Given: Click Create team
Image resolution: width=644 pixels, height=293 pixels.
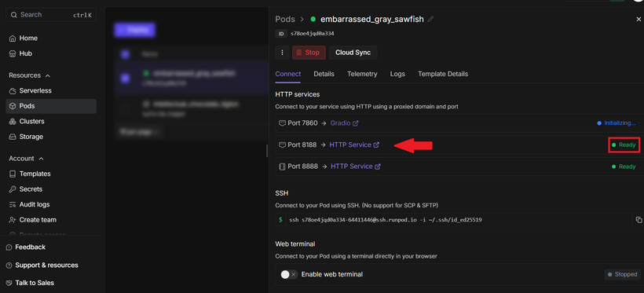Looking at the screenshot, I should click(x=38, y=220).
